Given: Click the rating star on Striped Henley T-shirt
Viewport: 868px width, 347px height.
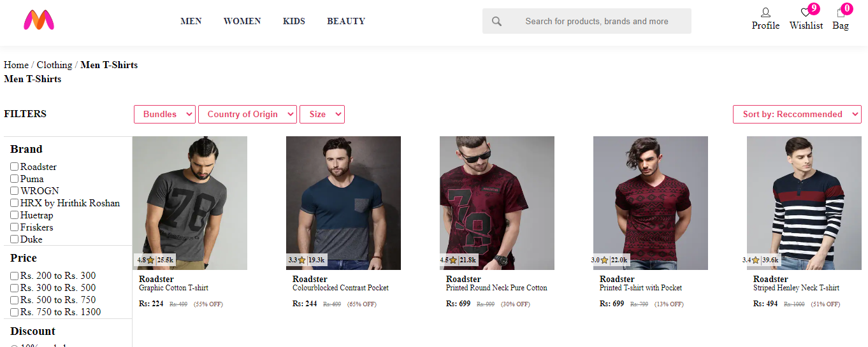Looking at the screenshot, I should click(755, 260).
